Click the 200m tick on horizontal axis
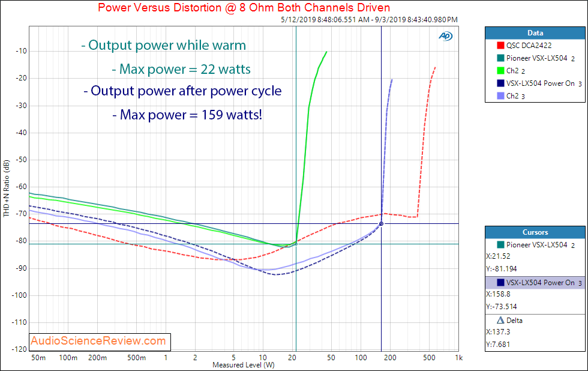Screen dimensions: 588x371 click(x=97, y=358)
